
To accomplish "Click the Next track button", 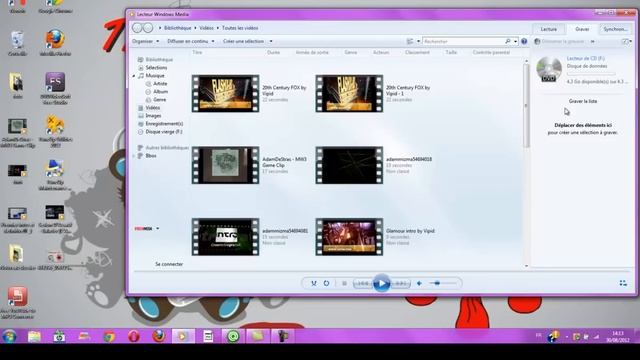I will pos(401,283).
